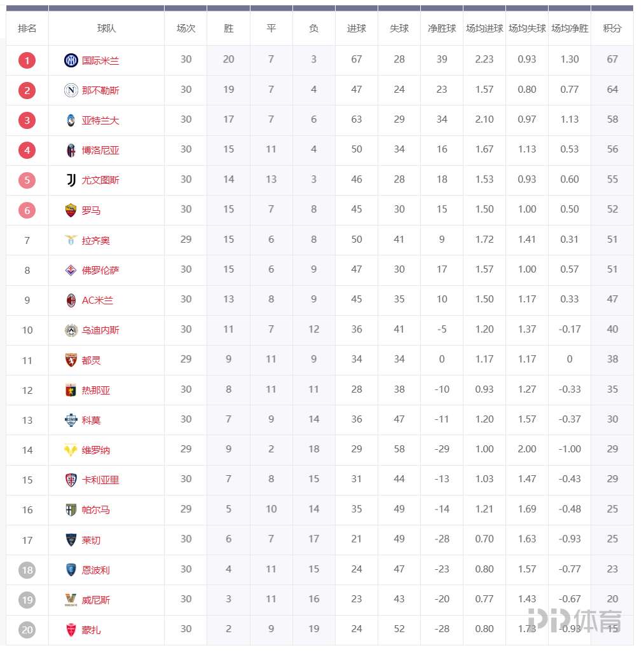Open the 博洛尼亚 team link

(x=100, y=151)
